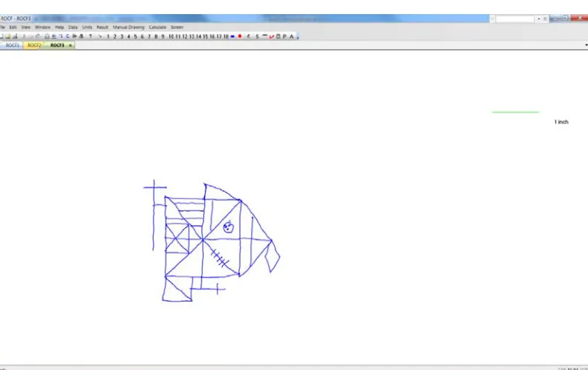Click toolbar number 15 button
Screen dimensions: 588x370
tap(206, 36)
